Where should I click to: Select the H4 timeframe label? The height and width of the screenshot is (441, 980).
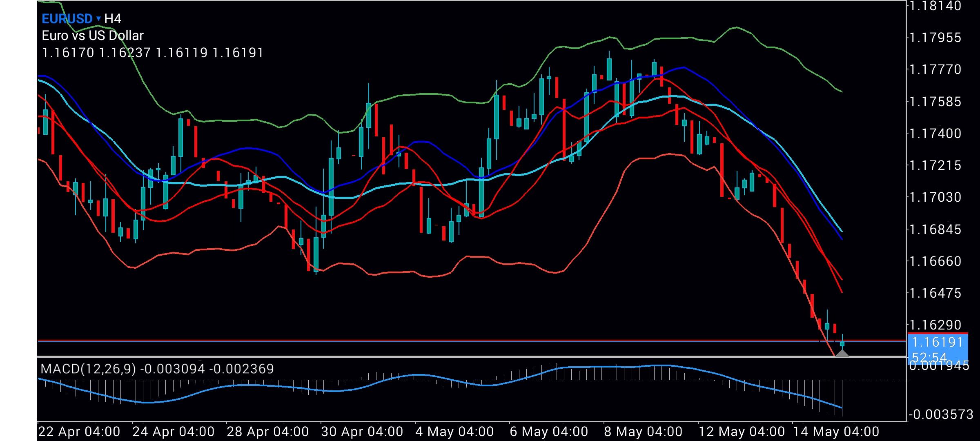[x=113, y=19]
